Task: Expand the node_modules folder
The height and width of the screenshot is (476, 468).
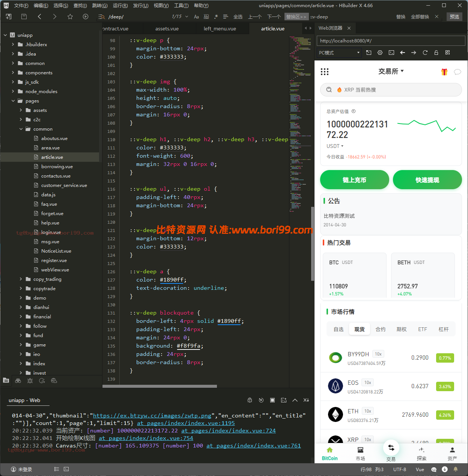Action: (x=13, y=91)
